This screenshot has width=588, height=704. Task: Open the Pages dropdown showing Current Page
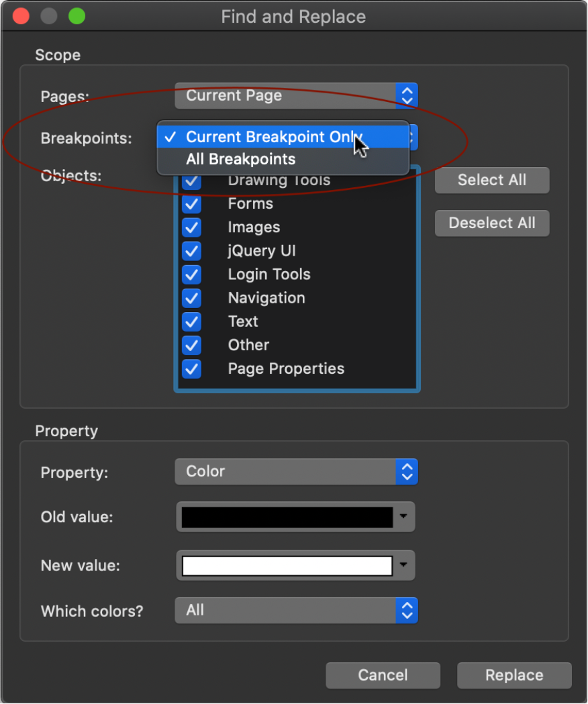coord(296,95)
